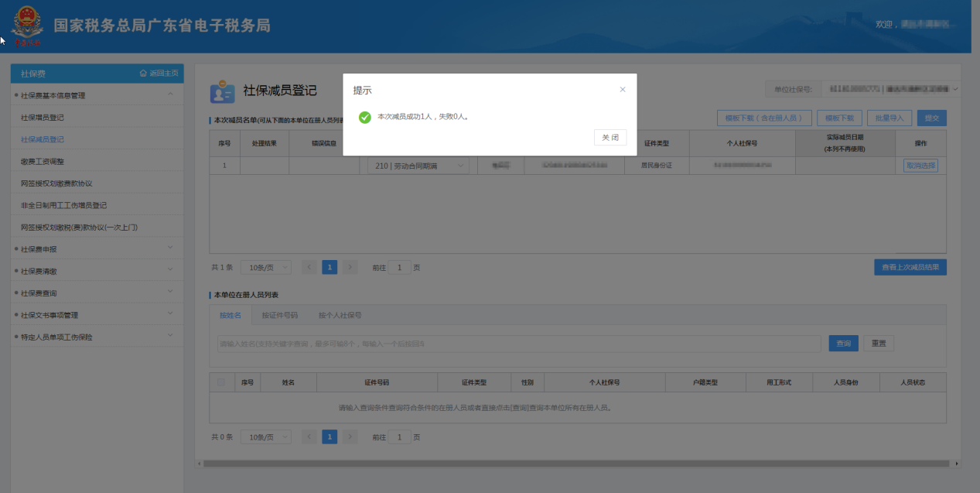The height and width of the screenshot is (493, 980).
Task: Open upper 10条/页 page size dropdown
Action: pos(265,267)
